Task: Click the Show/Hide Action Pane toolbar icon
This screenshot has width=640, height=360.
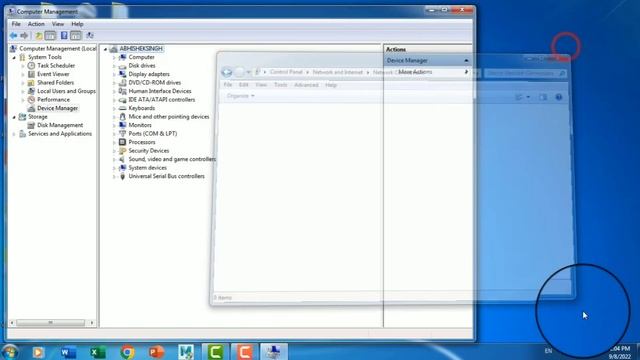Action: tap(76, 36)
